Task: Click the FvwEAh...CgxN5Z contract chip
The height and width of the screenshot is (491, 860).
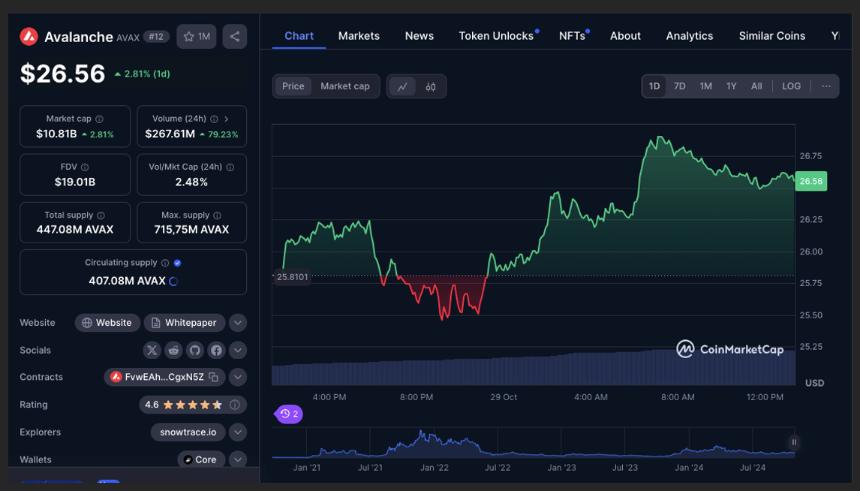Action: [165, 377]
